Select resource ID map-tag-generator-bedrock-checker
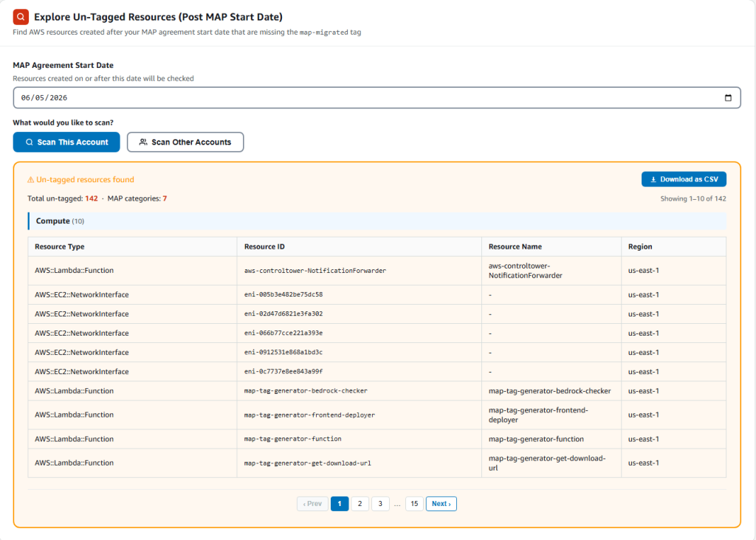 click(x=306, y=391)
